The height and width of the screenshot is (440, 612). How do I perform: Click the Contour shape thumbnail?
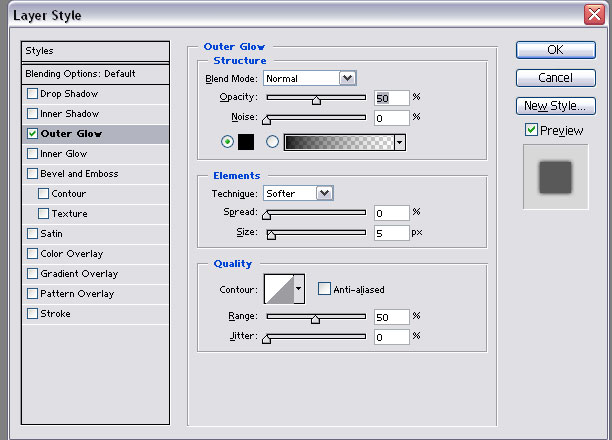pyautogui.click(x=279, y=289)
